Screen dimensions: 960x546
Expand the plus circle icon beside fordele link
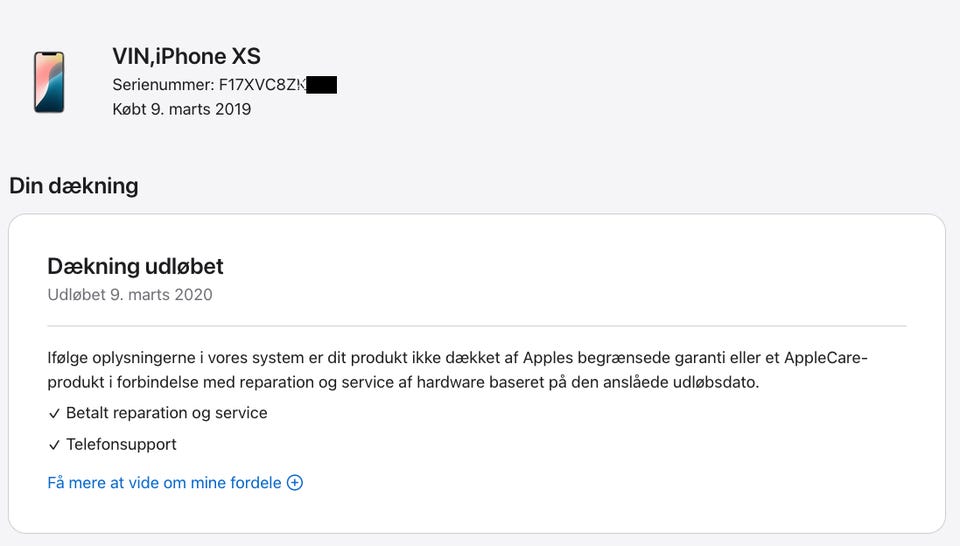(295, 482)
